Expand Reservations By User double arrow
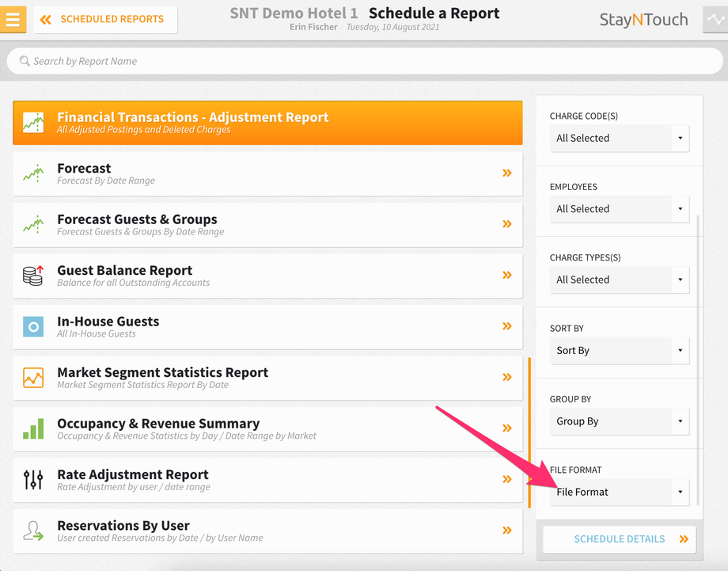The image size is (728, 571). tap(507, 530)
